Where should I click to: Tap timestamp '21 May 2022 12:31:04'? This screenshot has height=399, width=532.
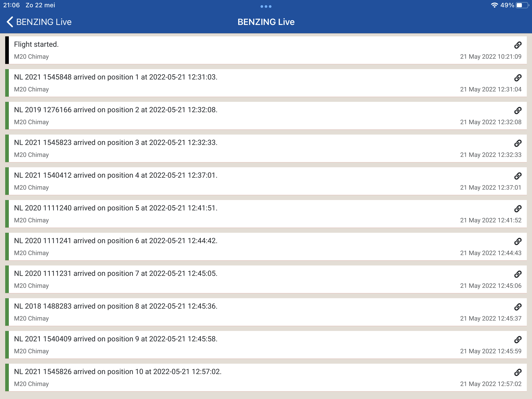[x=491, y=89]
